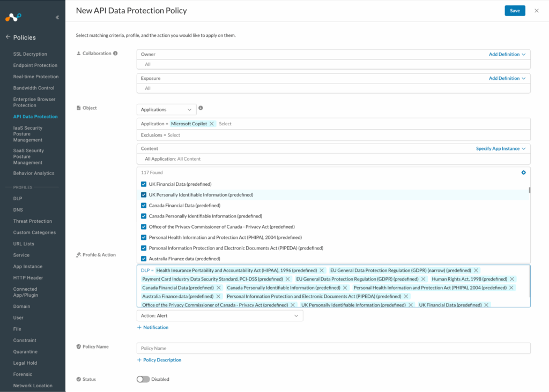This screenshot has height=392, width=549.
Task: Click the back arrow beside Policies
Action: coord(8,37)
